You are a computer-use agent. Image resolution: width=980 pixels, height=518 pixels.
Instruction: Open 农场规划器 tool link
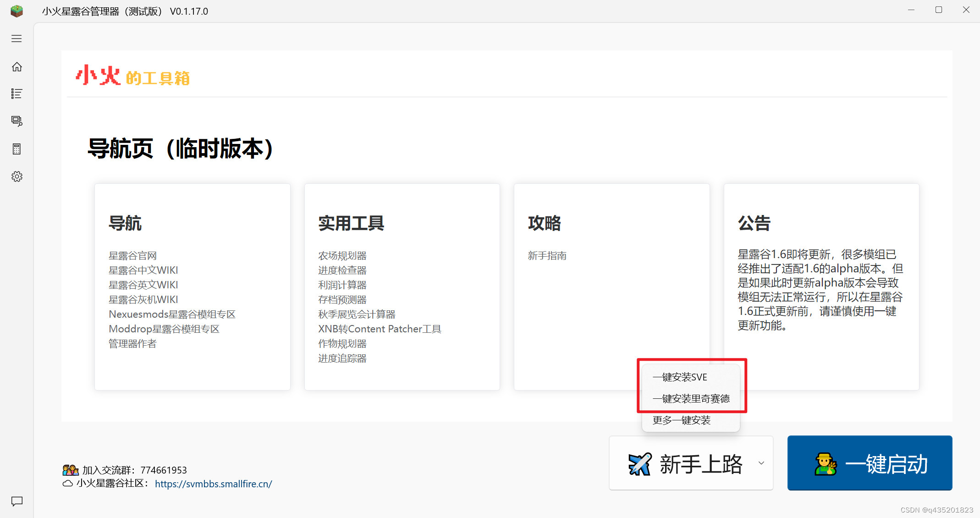coord(342,256)
